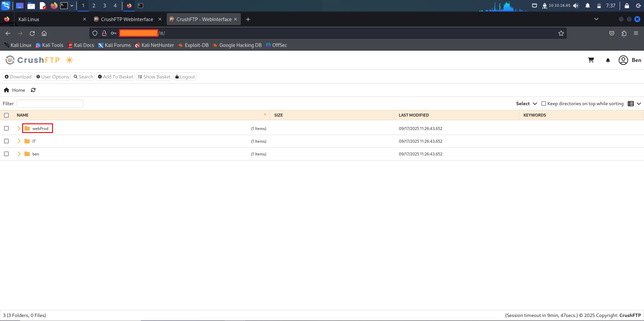Select the active CrushFTP - WebInterface tab

203,19
